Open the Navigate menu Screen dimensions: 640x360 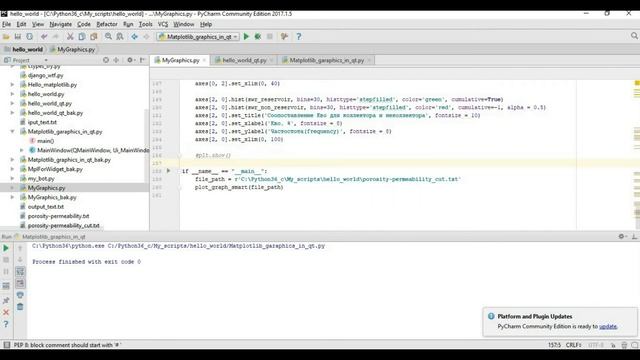click(x=60, y=24)
